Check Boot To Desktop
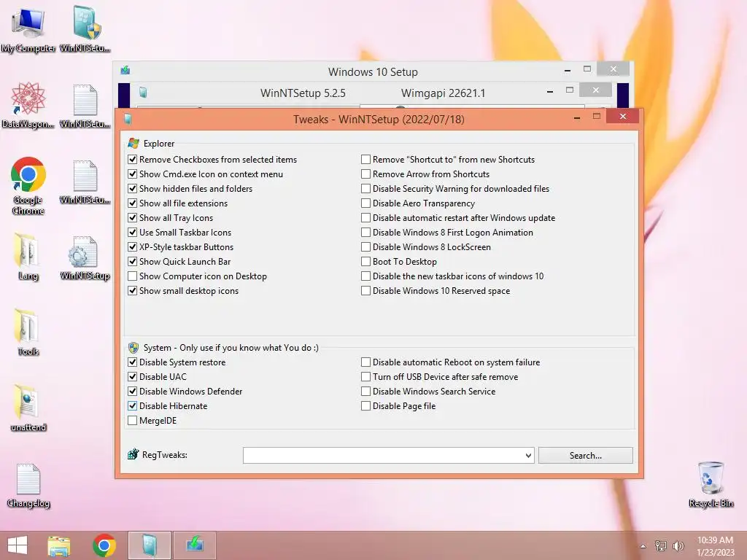Image resolution: width=747 pixels, height=560 pixels. pos(366,262)
